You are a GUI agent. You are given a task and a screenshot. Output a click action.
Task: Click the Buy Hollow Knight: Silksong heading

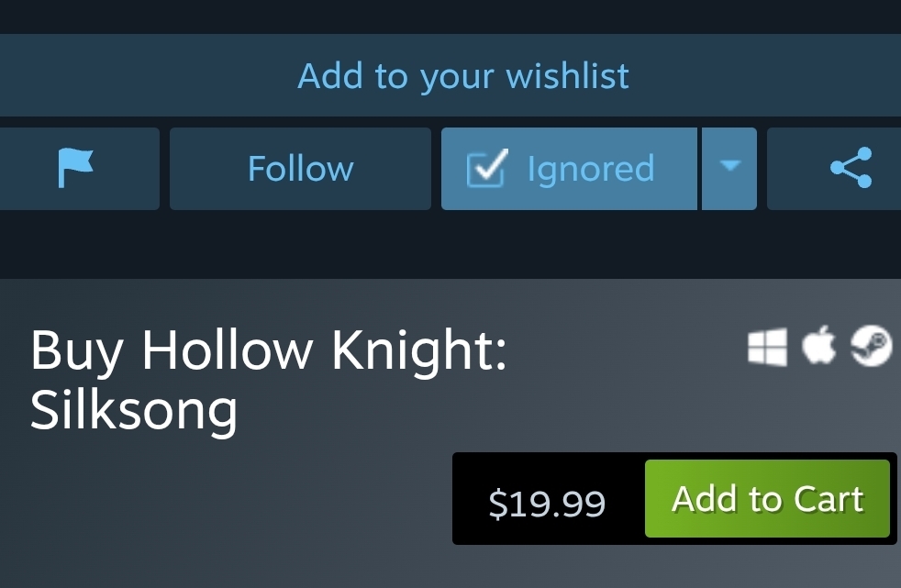268,380
